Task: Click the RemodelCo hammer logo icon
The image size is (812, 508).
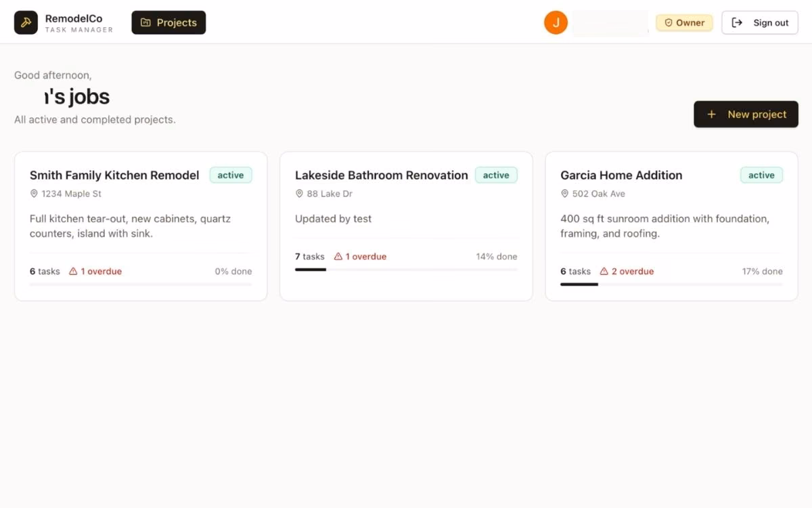Action: click(x=26, y=22)
